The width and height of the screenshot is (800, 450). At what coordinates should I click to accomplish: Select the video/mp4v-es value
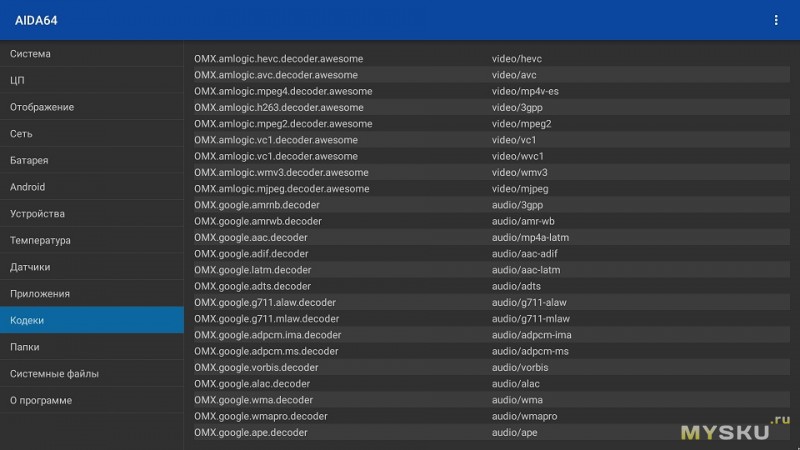525,91
